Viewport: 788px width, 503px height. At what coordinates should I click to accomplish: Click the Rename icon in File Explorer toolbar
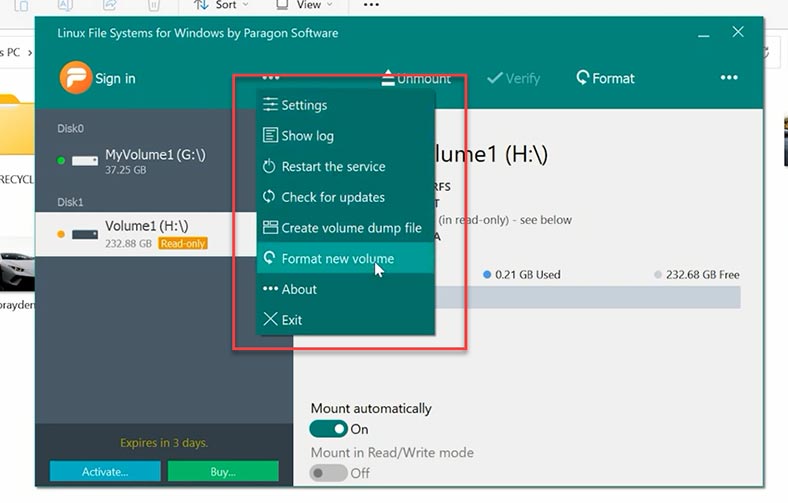pos(65,5)
